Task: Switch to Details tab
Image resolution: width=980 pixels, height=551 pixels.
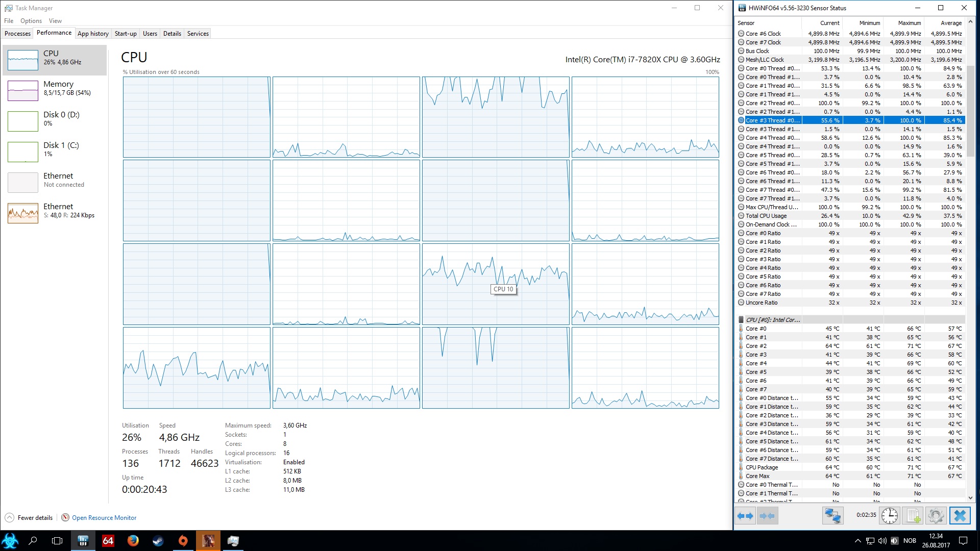Action: 172,34
